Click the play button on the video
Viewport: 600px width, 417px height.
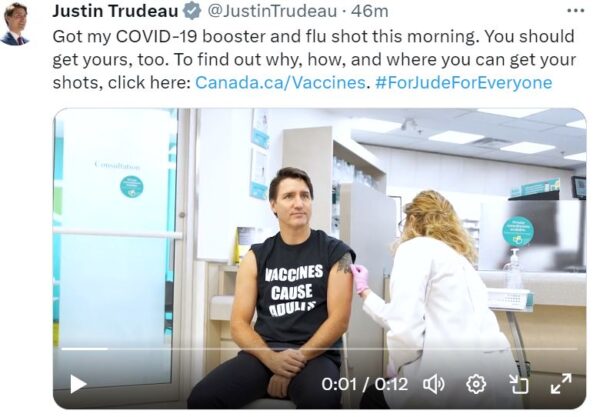[78, 384]
